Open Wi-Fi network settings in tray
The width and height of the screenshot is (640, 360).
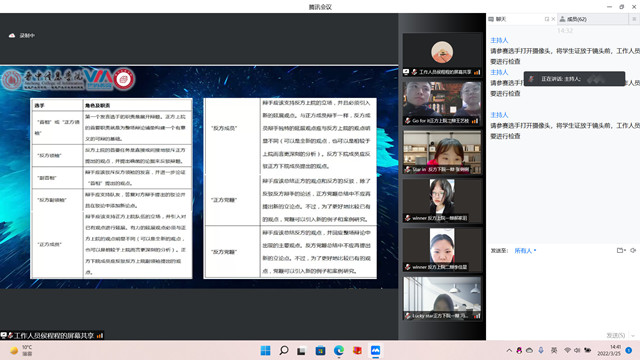(x=567, y=351)
